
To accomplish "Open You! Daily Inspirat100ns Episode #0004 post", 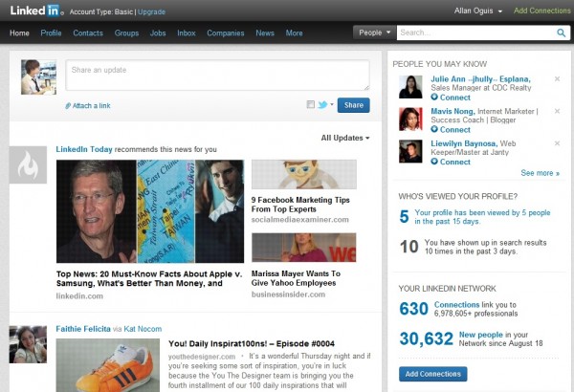I will coord(252,343).
